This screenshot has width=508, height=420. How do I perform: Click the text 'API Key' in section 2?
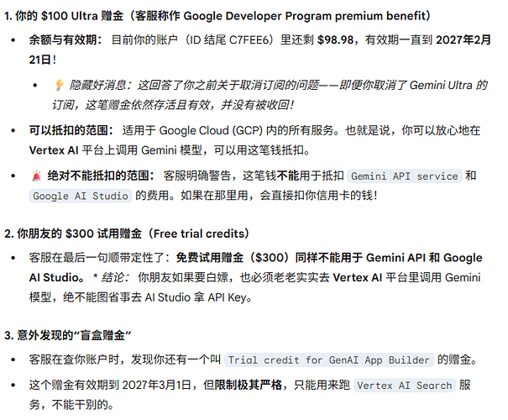(227, 297)
